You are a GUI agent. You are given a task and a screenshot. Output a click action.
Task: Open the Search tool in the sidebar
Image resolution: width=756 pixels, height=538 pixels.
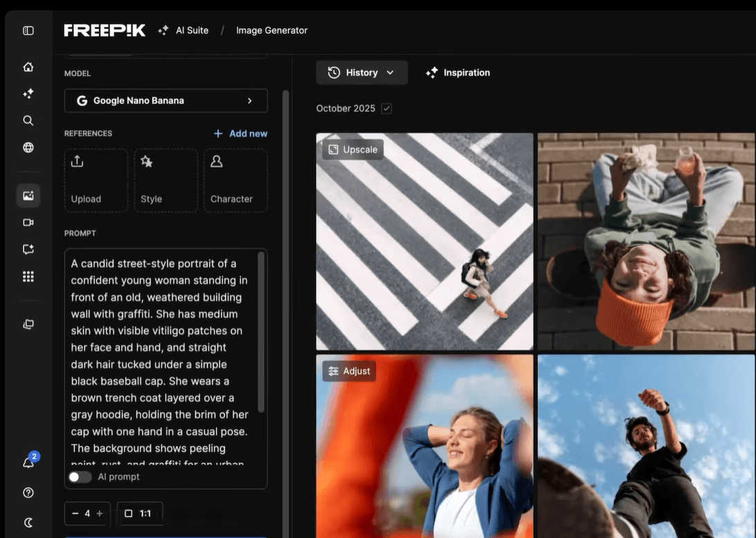point(26,118)
